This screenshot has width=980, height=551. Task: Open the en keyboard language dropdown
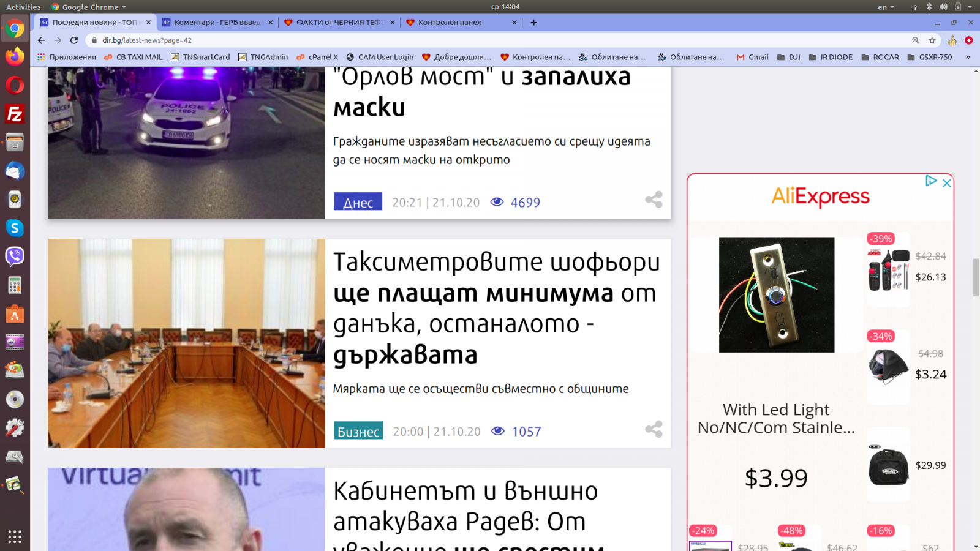coord(886,7)
